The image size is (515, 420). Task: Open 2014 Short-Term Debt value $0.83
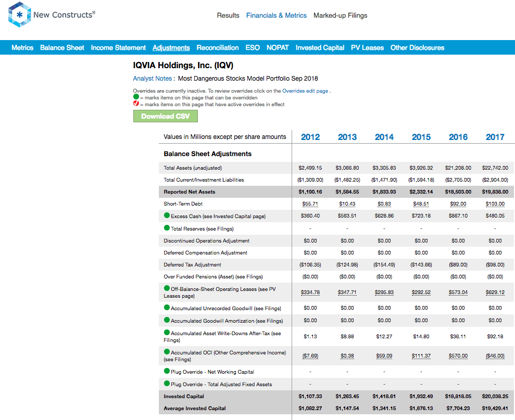coord(384,204)
